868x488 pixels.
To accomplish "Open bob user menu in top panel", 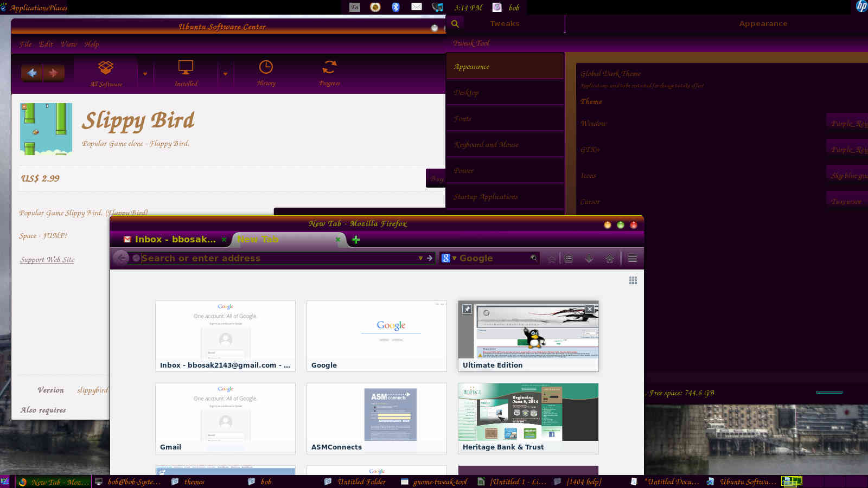I will pos(514,8).
